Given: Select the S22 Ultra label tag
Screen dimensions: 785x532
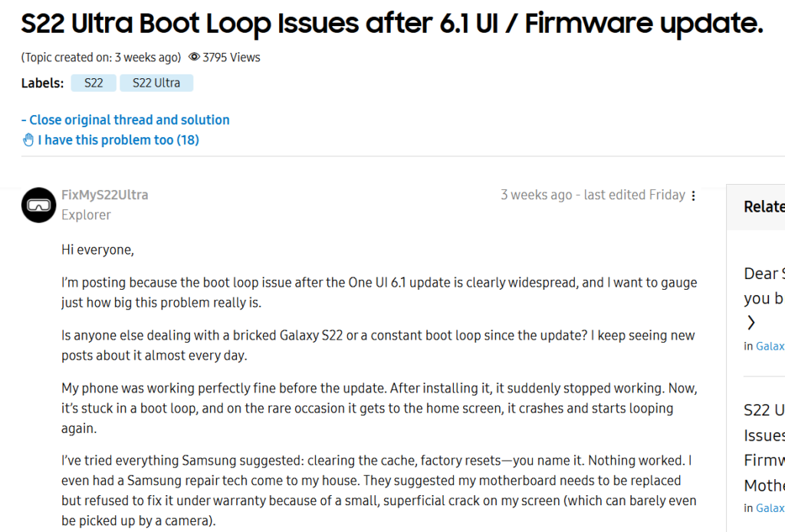Looking at the screenshot, I should tap(156, 83).
